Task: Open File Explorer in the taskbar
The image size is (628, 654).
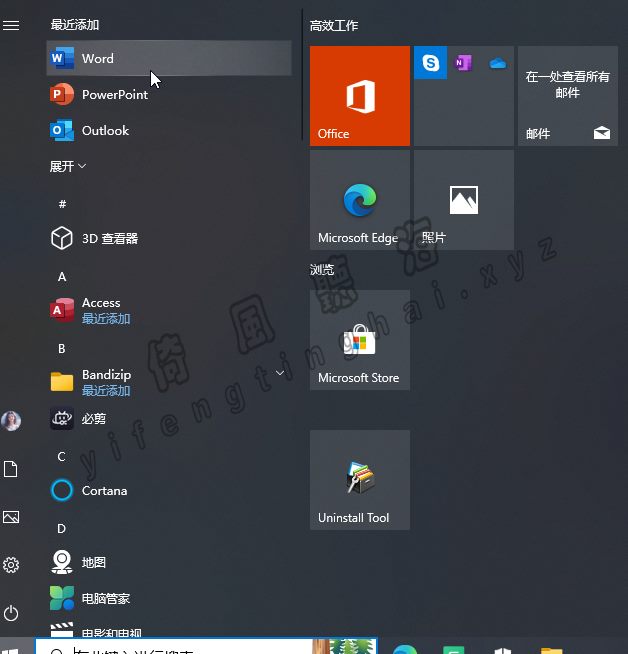Action: [x=552, y=650]
